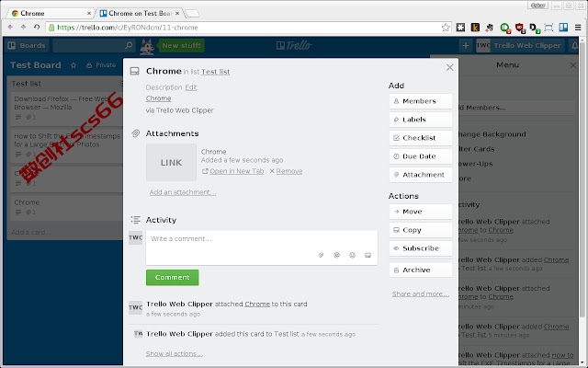Click the Test list link in the card header
588x368 pixels.
click(215, 72)
